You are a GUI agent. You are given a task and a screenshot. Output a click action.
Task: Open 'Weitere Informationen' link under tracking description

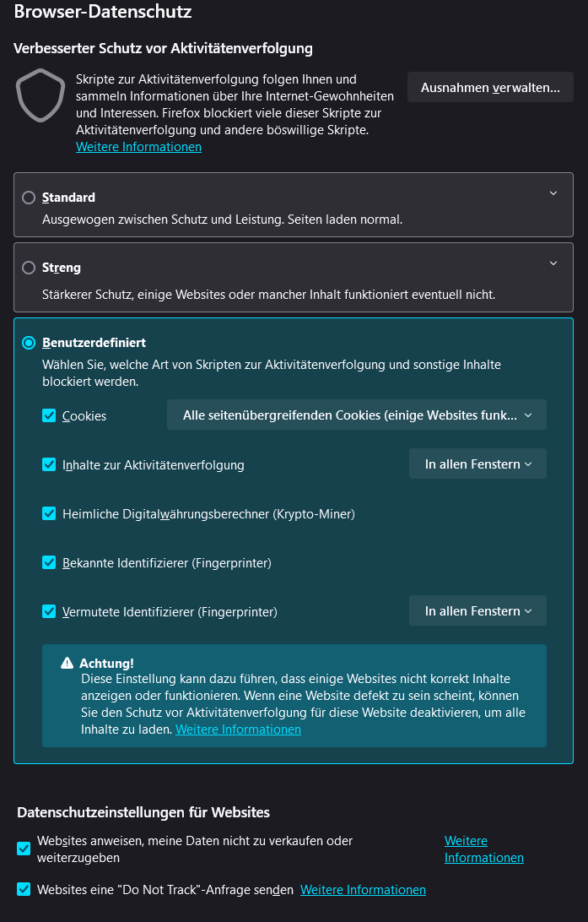138,147
